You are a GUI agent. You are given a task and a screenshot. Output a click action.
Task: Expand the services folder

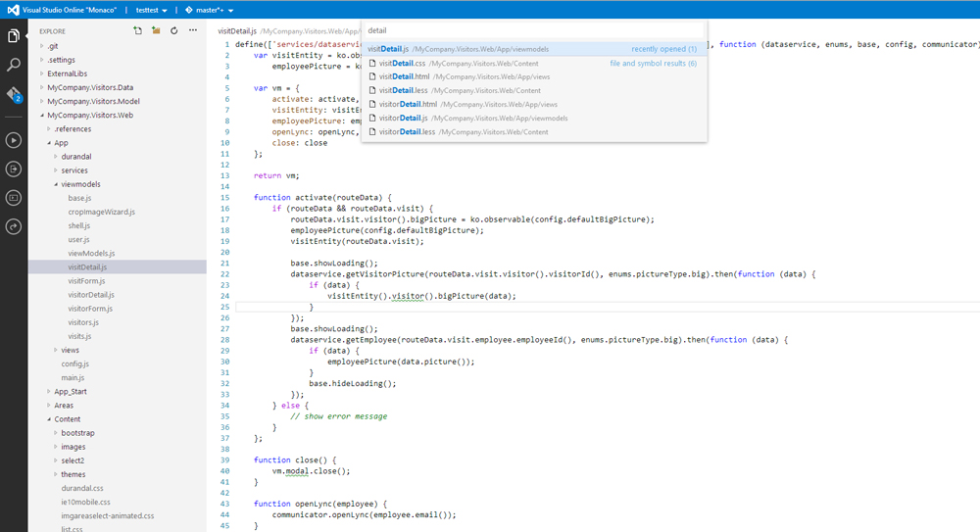(x=74, y=170)
